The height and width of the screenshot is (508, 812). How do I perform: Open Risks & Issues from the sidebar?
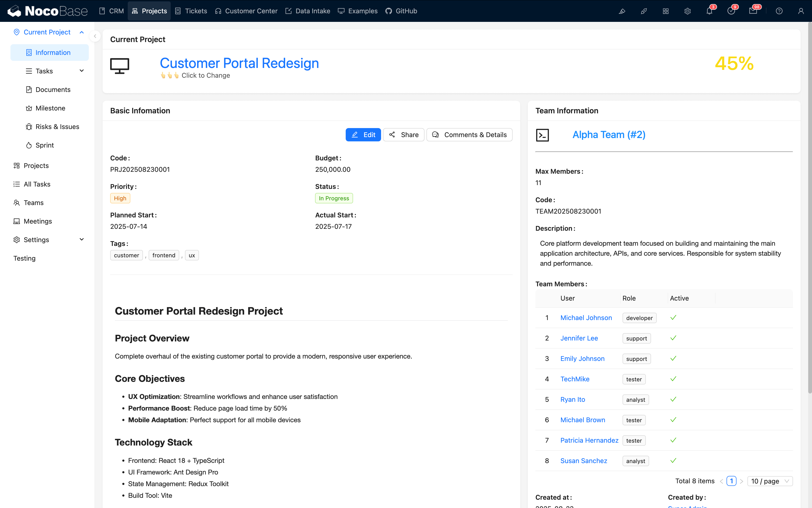(x=57, y=127)
